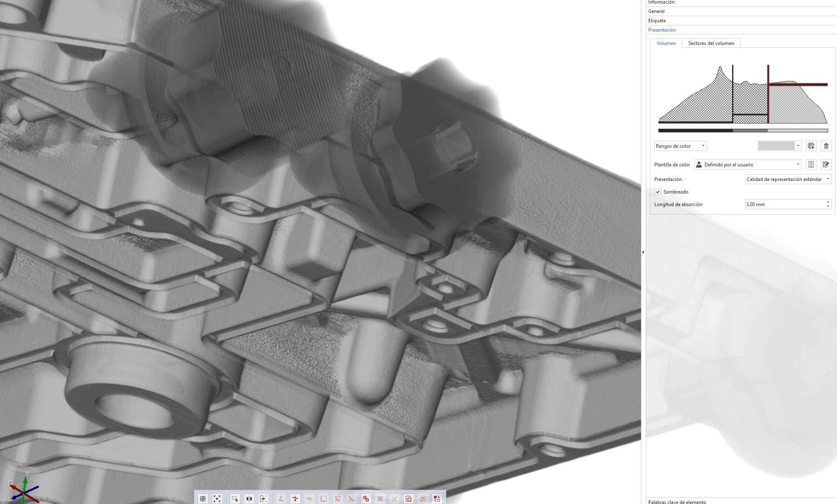Click the selection rectangle cursor tool
Image resolution: width=837 pixels, height=504 pixels.
tap(235, 499)
